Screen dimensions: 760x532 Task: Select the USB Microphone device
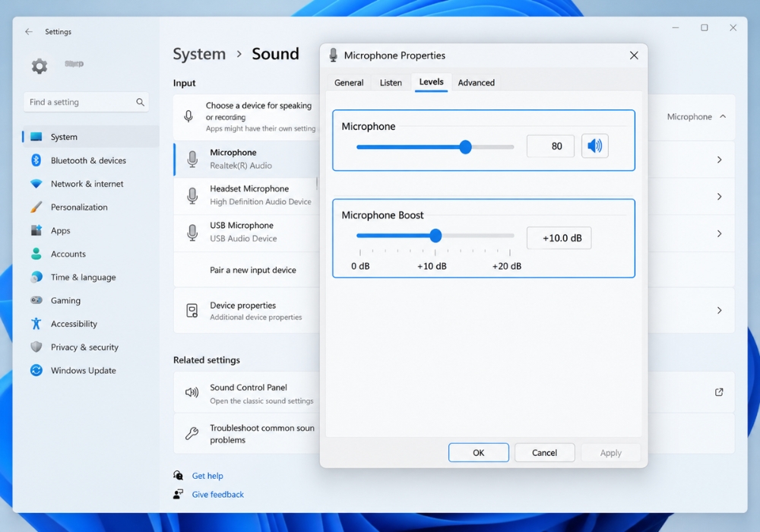click(x=246, y=232)
